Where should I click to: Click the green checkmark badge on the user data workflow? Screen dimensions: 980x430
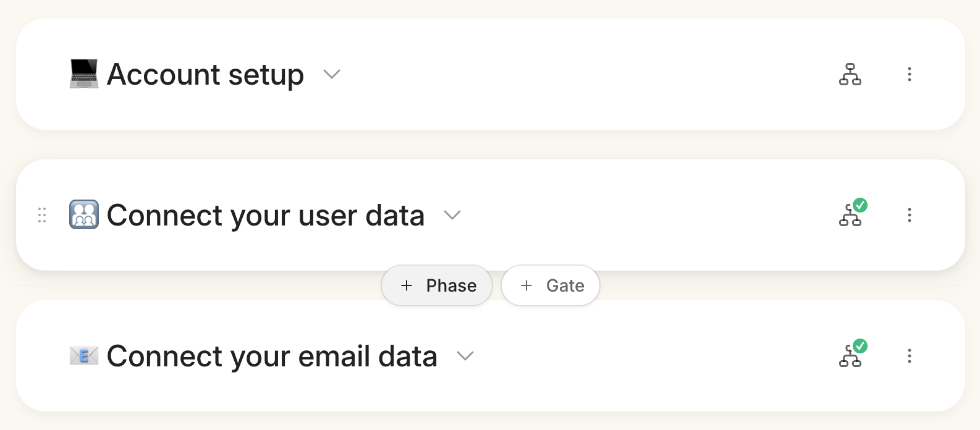[860, 205]
